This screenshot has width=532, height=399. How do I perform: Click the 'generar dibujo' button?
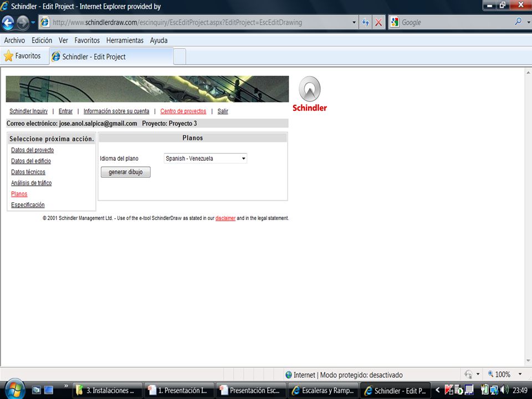(x=126, y=172)
